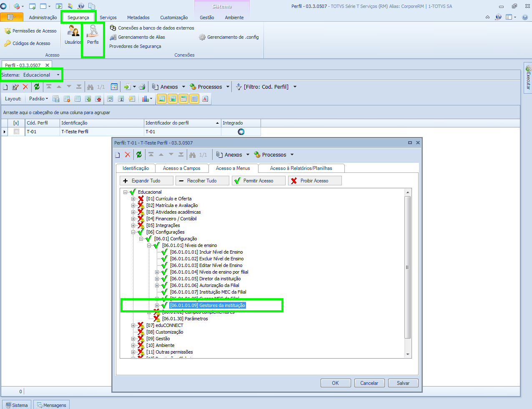Viewport: 532px width, 409px height.
Task: Collapse the root Educacional tree node
Action: pos(125,192)
